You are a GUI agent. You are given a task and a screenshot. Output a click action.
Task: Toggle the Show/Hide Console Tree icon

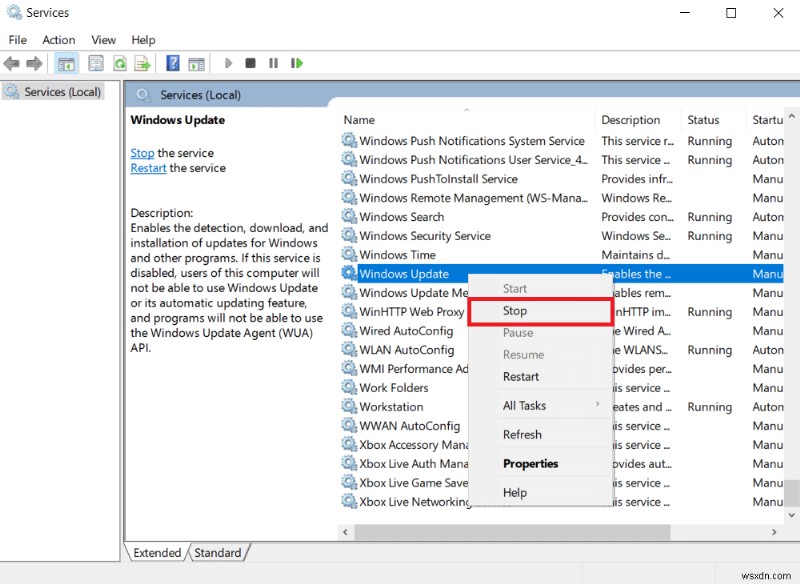tap(66, 63)
